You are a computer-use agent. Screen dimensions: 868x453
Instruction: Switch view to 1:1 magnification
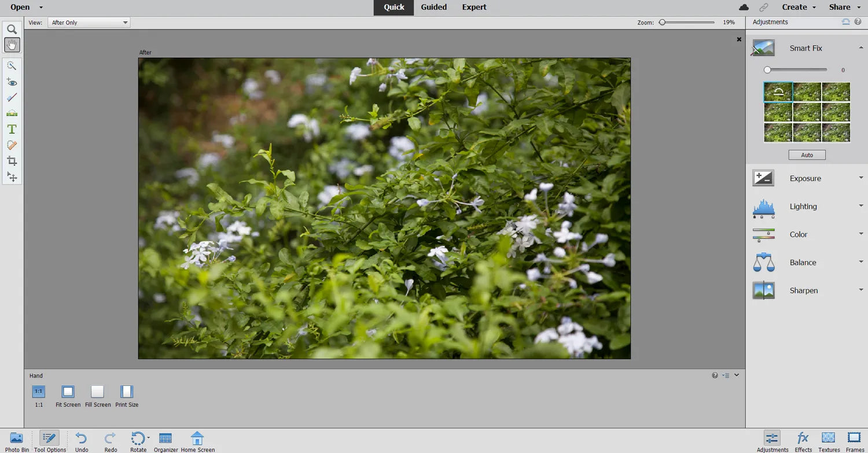pyautogui.click(x=38, y=391)
